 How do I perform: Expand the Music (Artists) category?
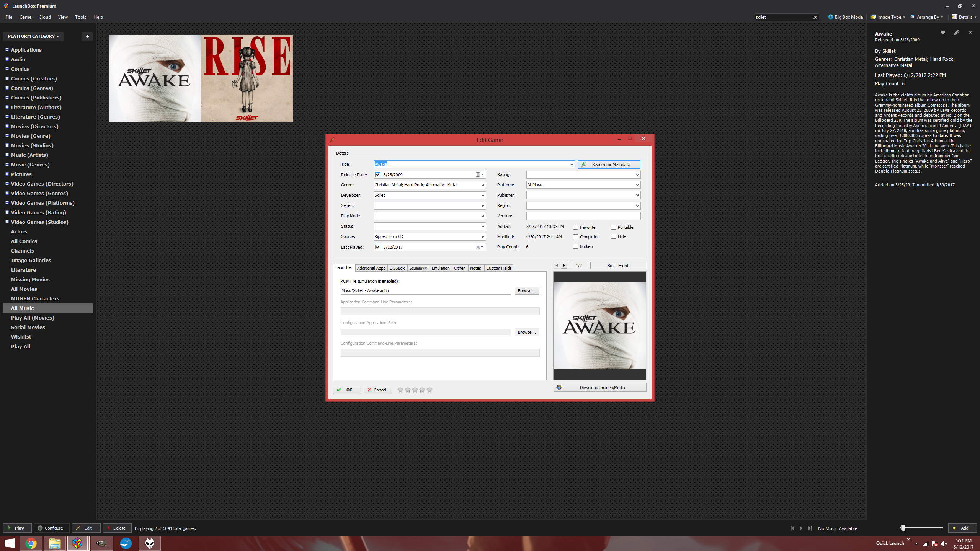tap(7, 155)
